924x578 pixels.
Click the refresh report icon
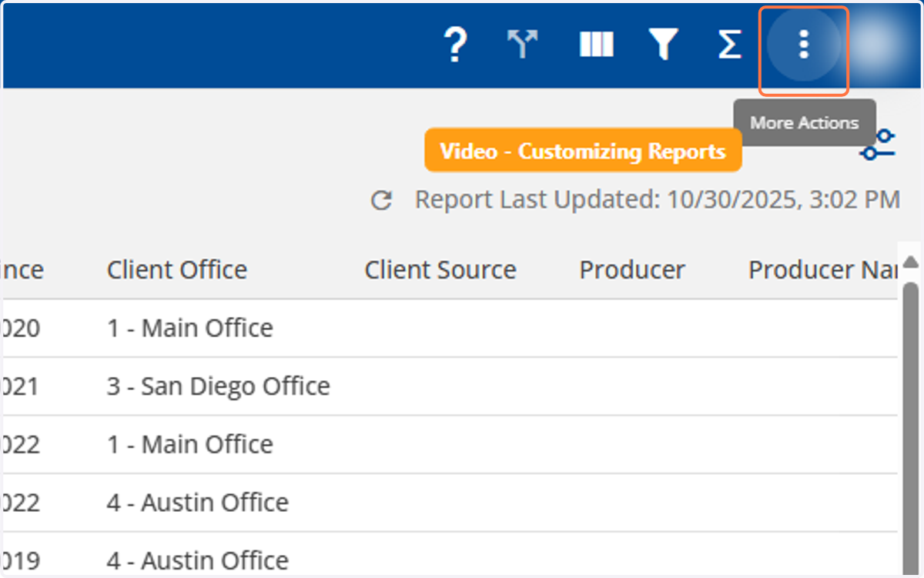pyautogui.click(x=382, y=201)
